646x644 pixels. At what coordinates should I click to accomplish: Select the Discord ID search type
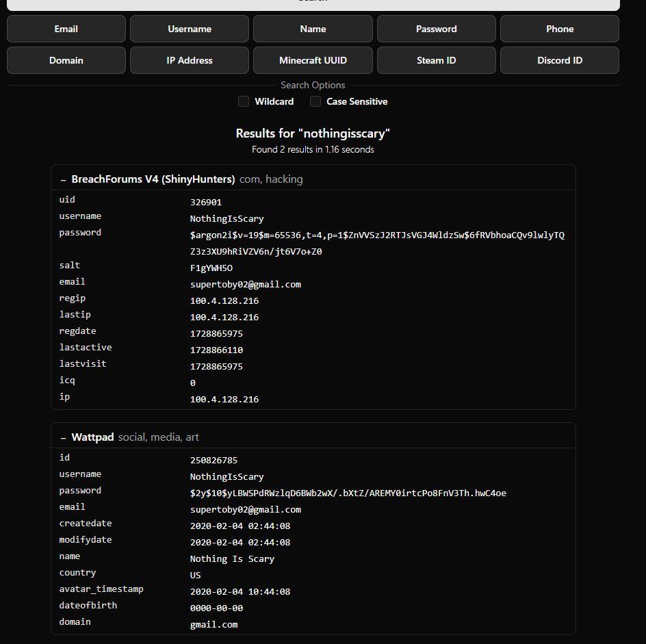click(x=560, y=60)
